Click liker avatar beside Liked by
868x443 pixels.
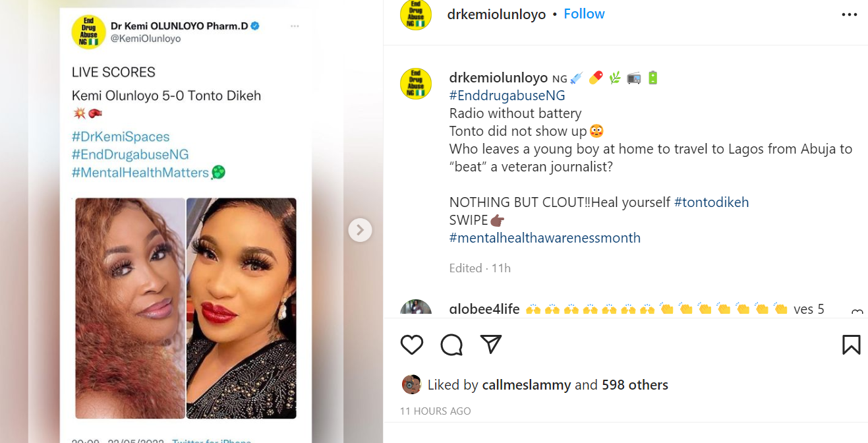pyautogui.click(x=411, y=385)
